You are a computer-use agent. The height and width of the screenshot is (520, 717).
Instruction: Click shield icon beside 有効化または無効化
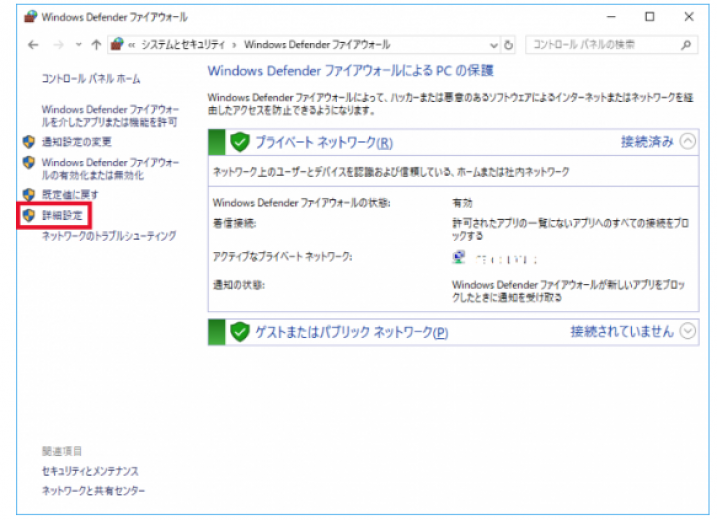(x=29, y=162)
